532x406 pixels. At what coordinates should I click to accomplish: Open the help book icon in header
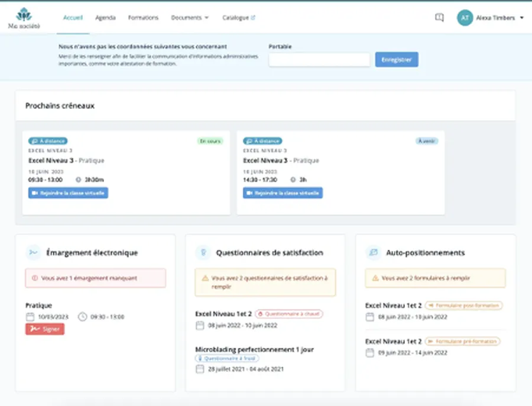[439, 17]
